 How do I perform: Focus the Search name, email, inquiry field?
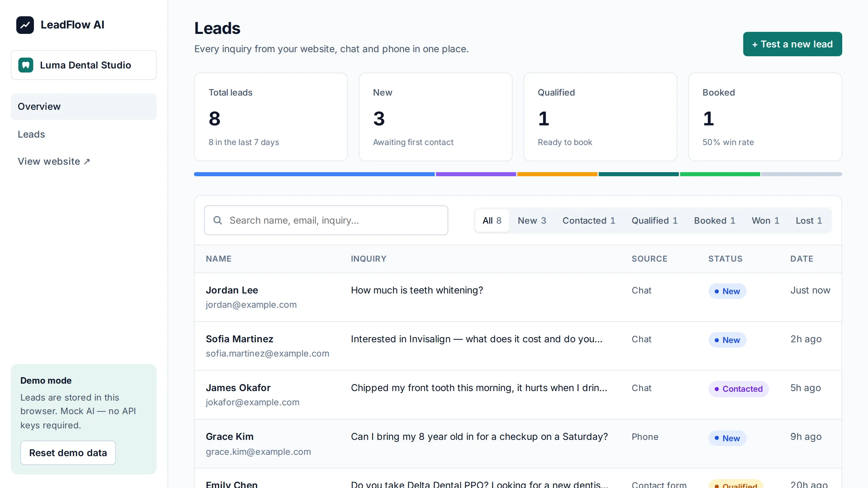[x=326, y=220]
